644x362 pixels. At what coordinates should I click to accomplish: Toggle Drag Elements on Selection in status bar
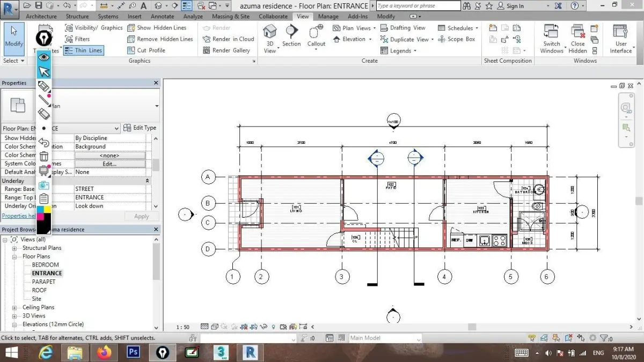[x=581, y=338]
